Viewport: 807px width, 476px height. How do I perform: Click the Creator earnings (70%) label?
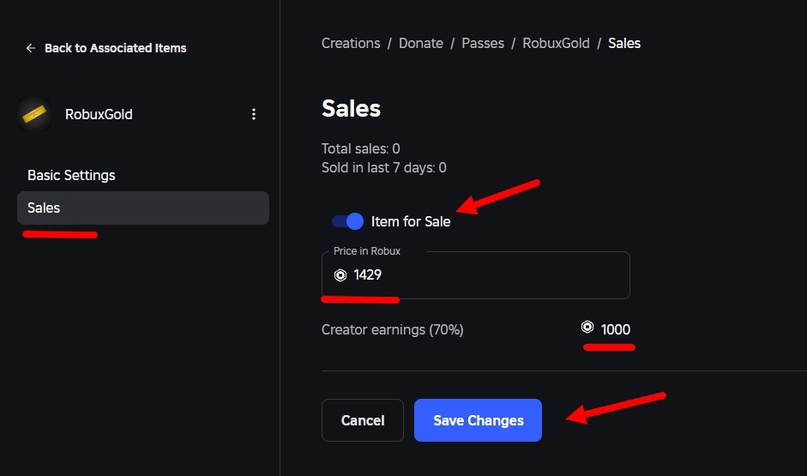(x=392, y=330)
